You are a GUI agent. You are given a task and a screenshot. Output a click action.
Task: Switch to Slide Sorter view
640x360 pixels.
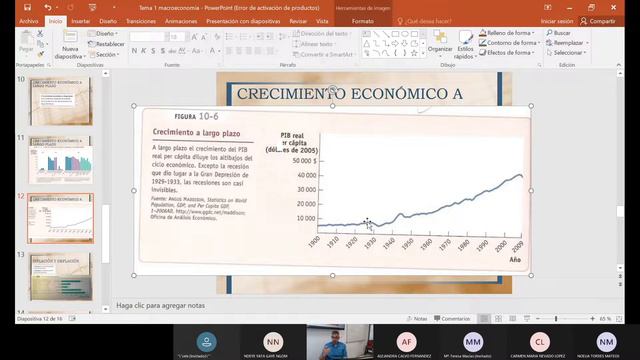[x=498, y=318]
